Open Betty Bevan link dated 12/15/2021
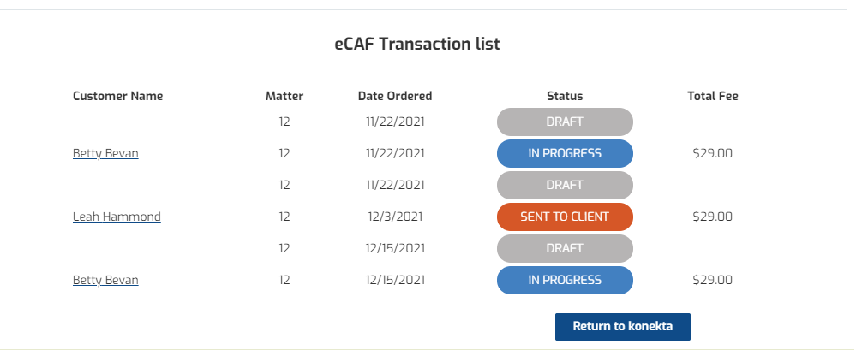The image size is (868, 356). (x=105, y=280)
